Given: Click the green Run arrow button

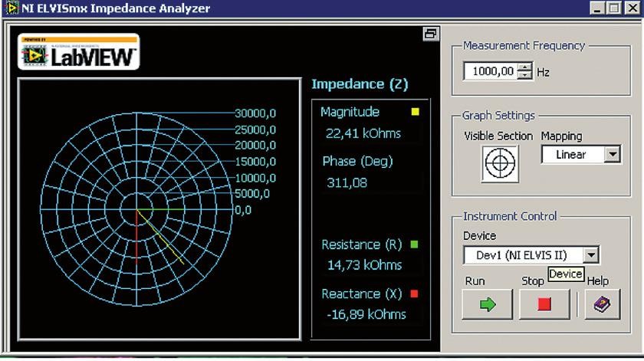Looking at the screenshot, I should (488, 304).
